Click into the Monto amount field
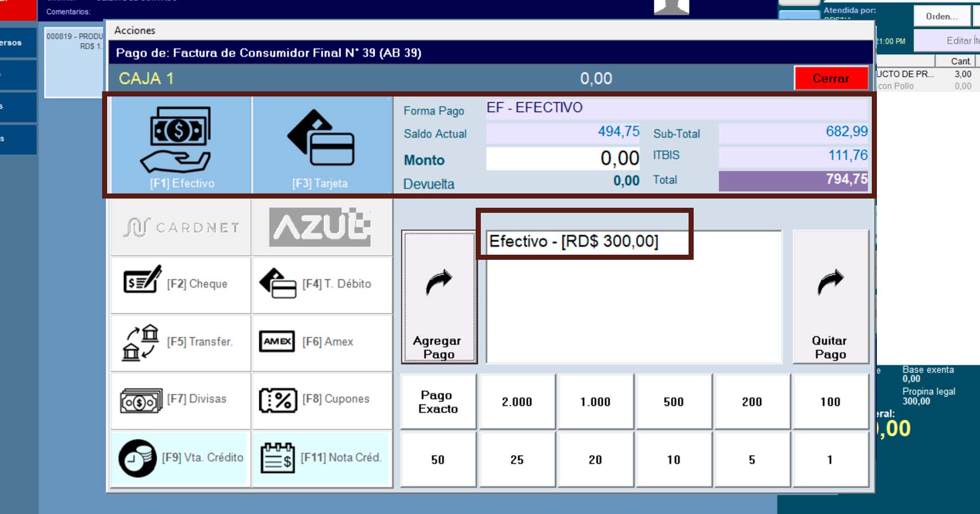 point(563,159)
